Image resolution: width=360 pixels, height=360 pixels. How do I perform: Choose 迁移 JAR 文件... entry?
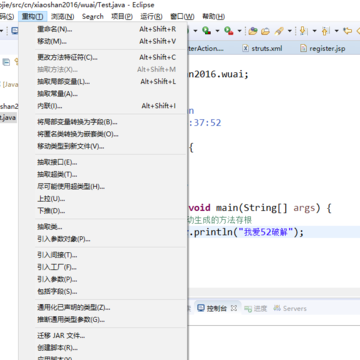(x=103, y=336)
